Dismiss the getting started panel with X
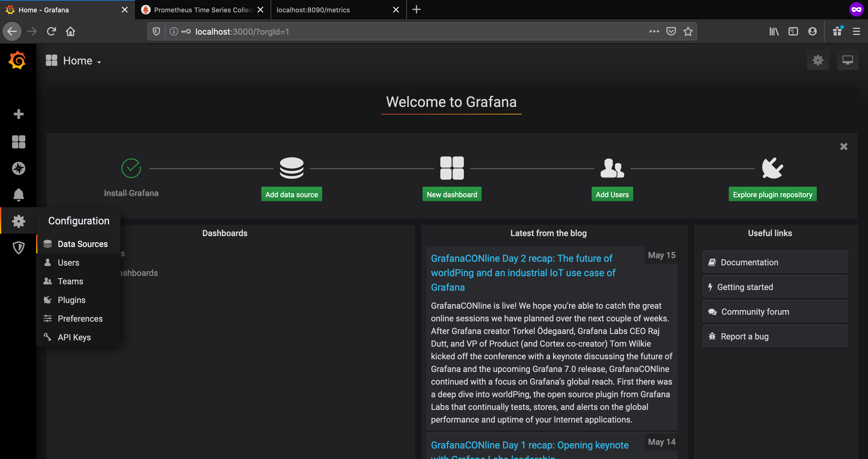 coord(844,146)
